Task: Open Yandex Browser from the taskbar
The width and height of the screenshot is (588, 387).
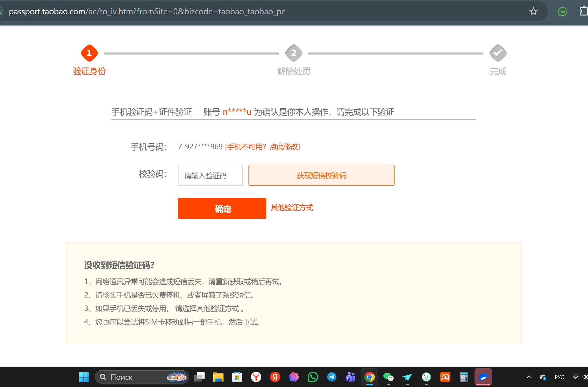Action: tap(256, 377)
